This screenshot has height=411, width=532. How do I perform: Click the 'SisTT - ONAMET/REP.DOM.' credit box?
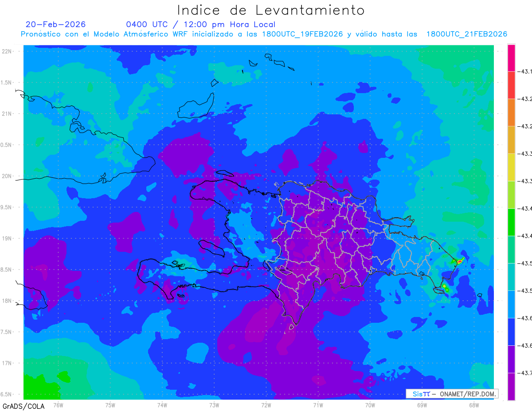click(x=452, y=394)
